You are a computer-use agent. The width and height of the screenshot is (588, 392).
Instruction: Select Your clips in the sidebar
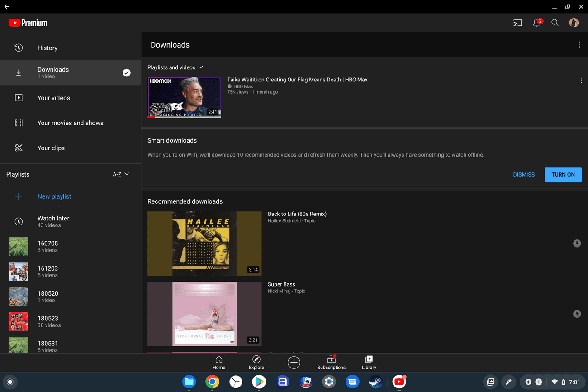[x=51, y=148]
